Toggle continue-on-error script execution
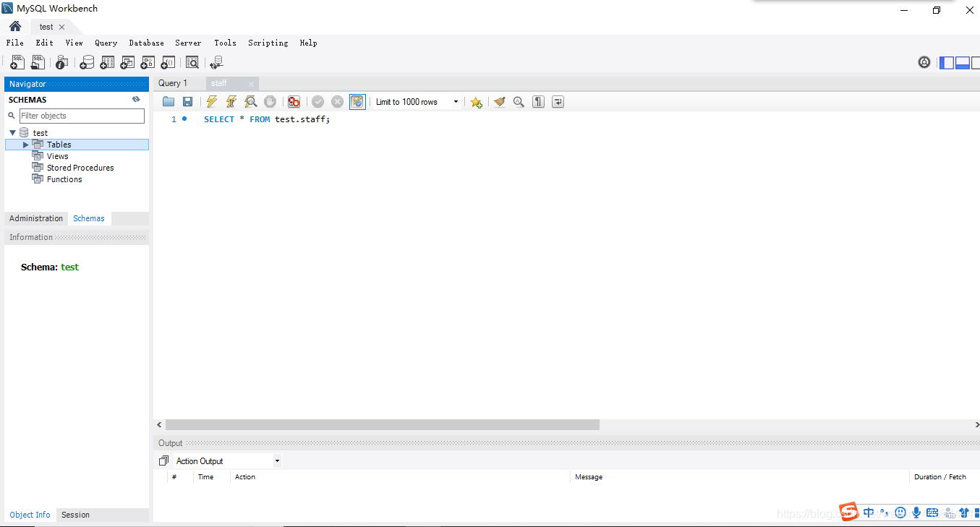Image resolution: width=980 pixels, height=527 pixels. (x=294, y=102)
